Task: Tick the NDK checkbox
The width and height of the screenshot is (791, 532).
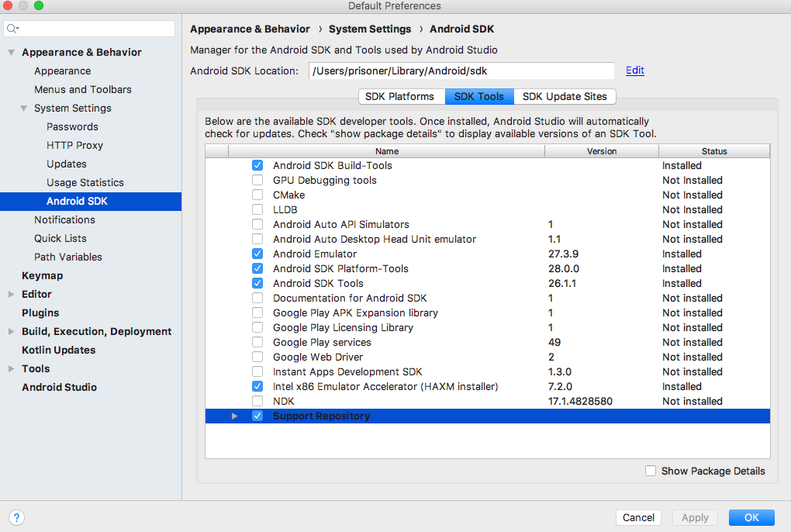Action: tap(257, 401)
